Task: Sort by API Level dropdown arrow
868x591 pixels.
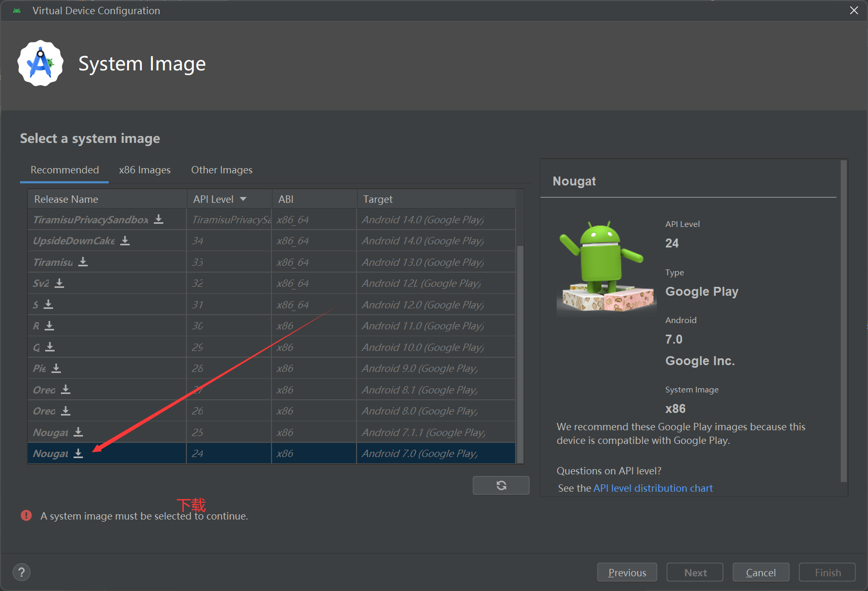Action: tap(243, 199)
